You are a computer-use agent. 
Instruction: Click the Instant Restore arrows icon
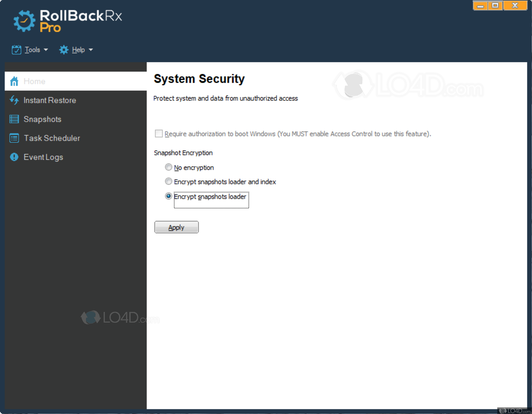(x=14, y=100)
